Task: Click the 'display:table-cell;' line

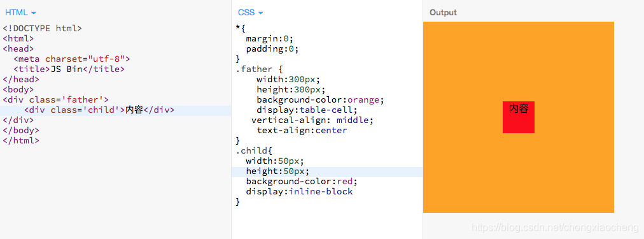Action: (307, 110)
